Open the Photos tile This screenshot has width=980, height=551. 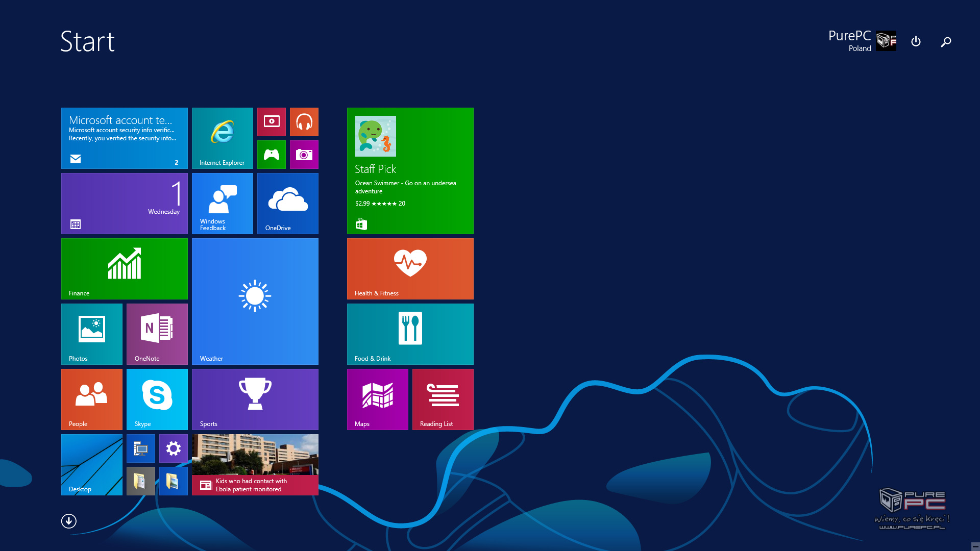point(92,334)
